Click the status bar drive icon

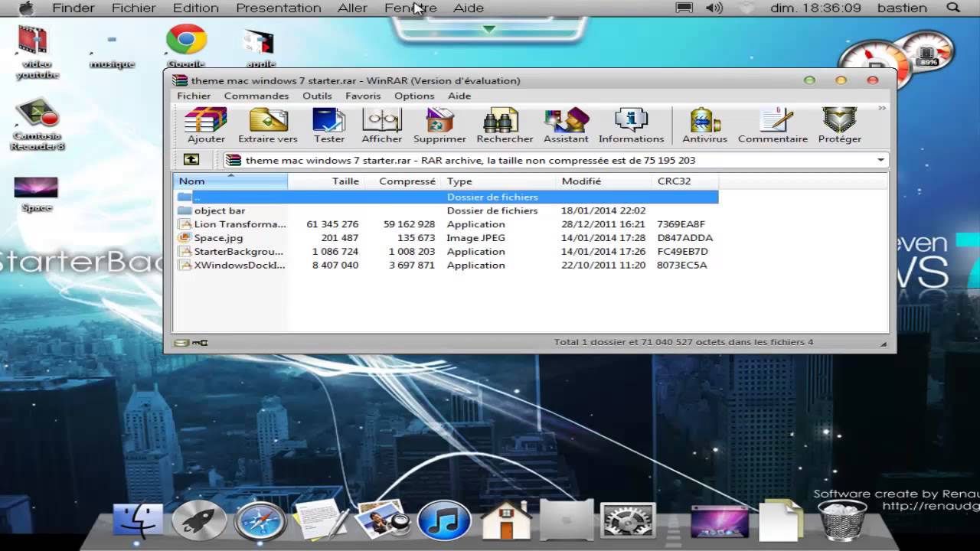[x=181, y=342]
